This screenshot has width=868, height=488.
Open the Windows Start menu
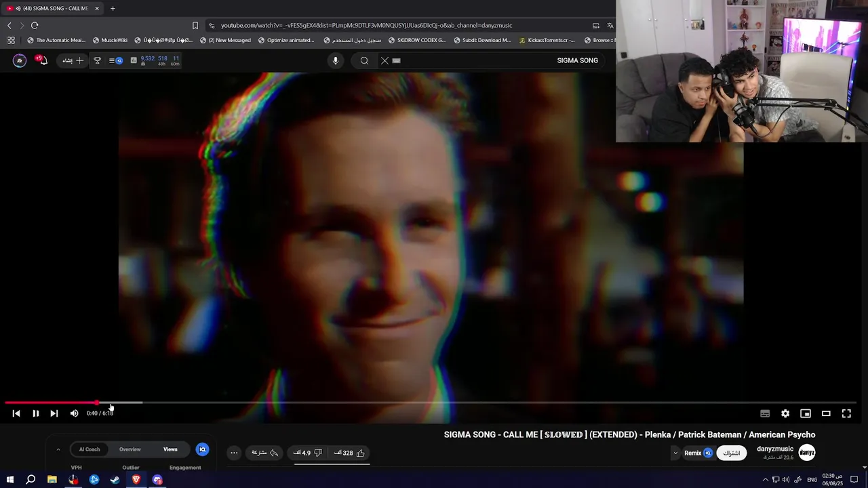pos(10,480)
